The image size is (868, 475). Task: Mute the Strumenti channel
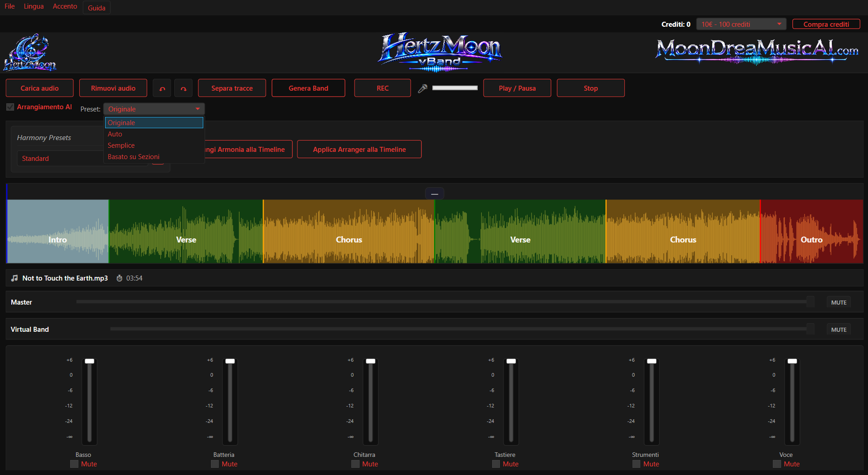pyautogui.click(x=637, y=464)
